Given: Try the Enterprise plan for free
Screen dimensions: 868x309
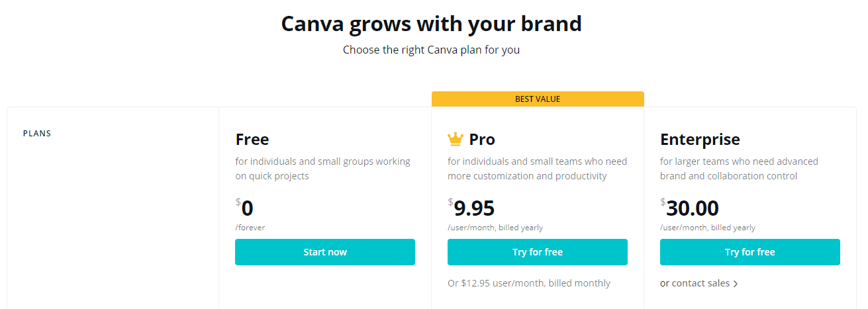Looking at the screenshot, I should click(x=750, y=252).
